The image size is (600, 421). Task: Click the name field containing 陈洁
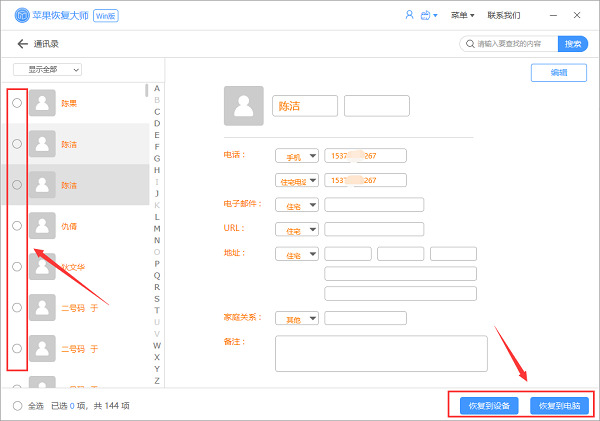tap(305, 106)
